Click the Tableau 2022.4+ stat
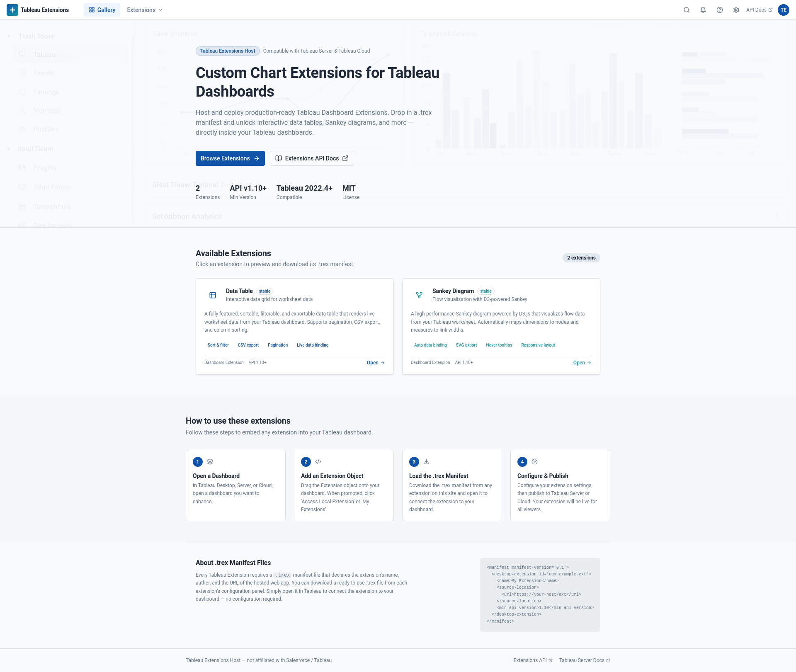796x672 pixels. 304,192
